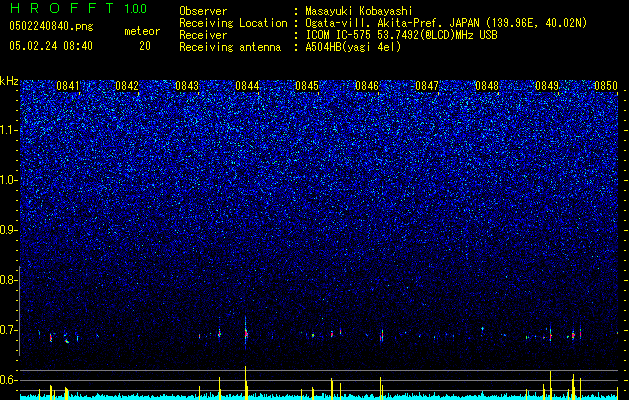Click the 0843 time marker
Viewport: 629px width, 400px height.
(x=187, y=86)
